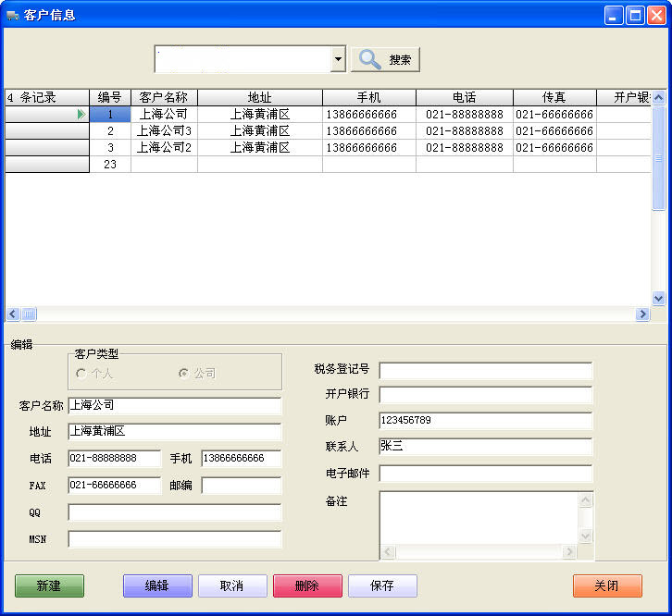The width and height of the screenshot is (672, 616).
Task: Click the MSN input field
Action: [x=175, y=539]
